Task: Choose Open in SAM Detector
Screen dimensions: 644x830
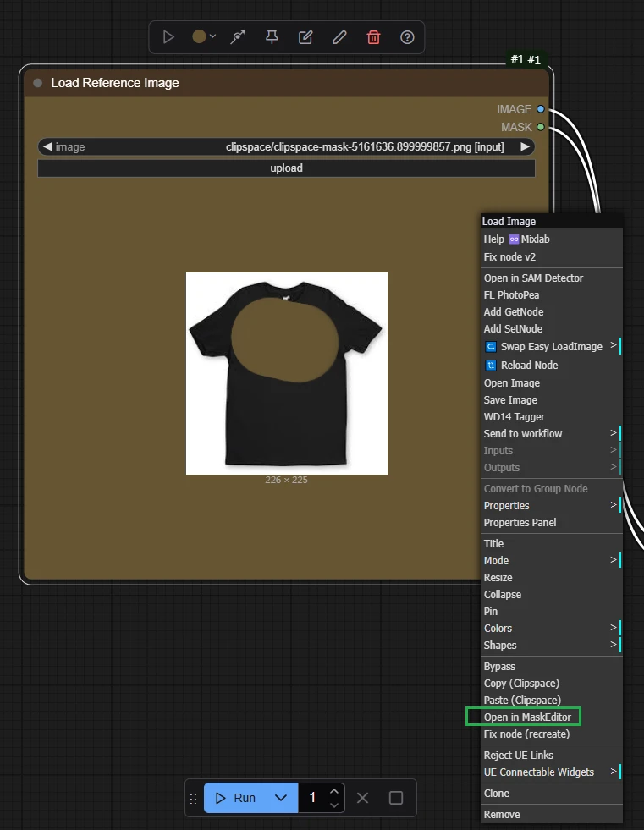Action: point(533,278)
